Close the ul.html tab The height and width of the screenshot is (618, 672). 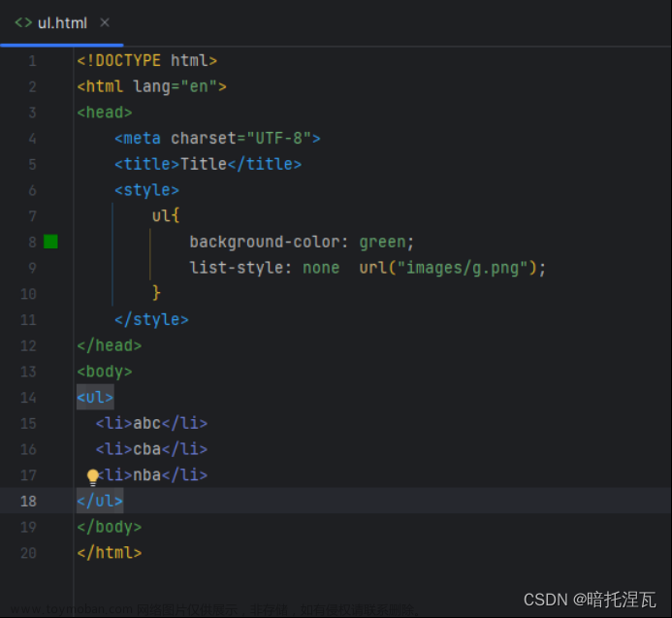click(105, 22)
